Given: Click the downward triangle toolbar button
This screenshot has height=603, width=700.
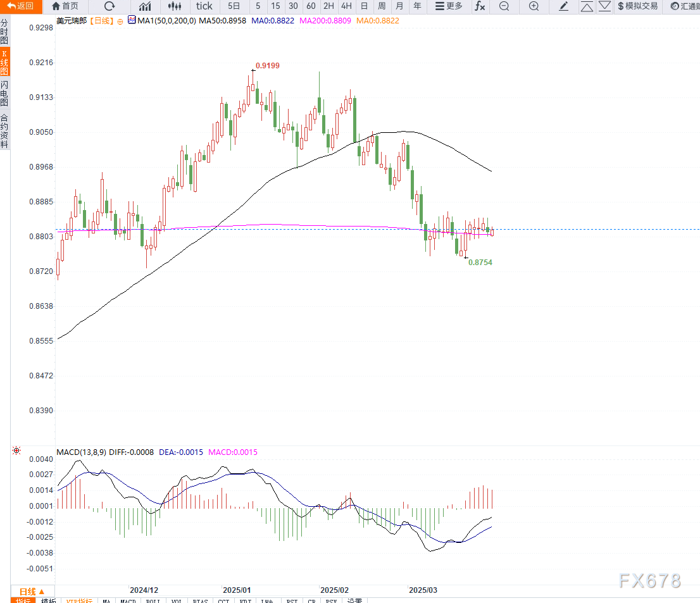Looking at the screenshot, I should click(x=604, y=6).
